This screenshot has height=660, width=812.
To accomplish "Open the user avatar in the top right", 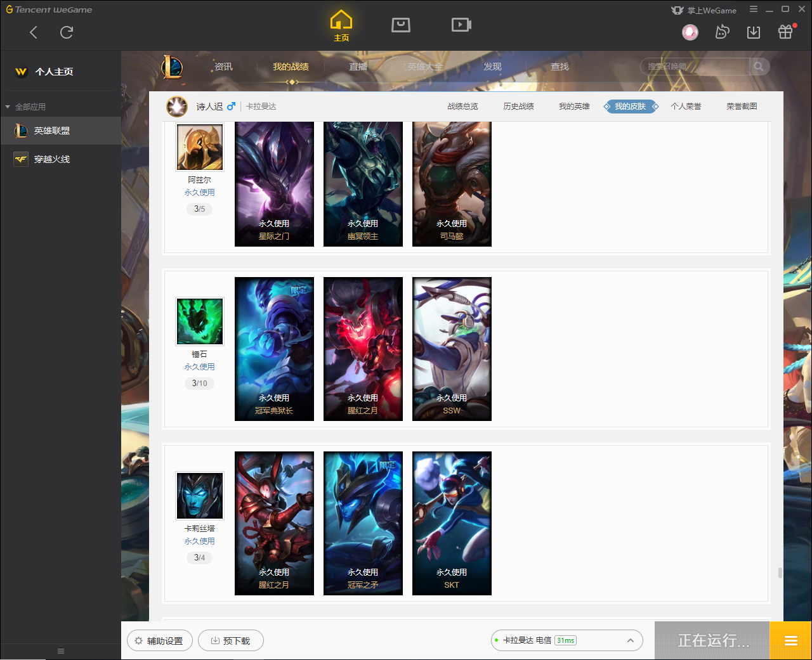I will pos(690,32).
